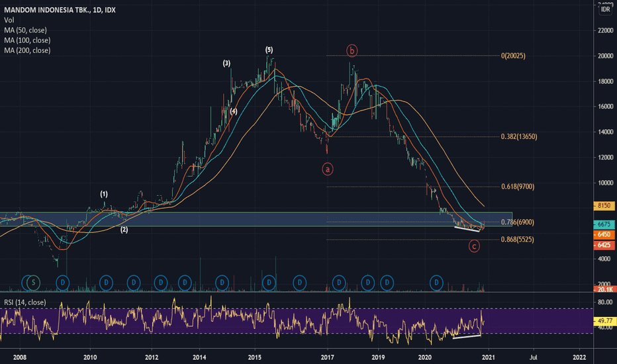Select the (5) Elliott wave label

click(x=269, y=50)
